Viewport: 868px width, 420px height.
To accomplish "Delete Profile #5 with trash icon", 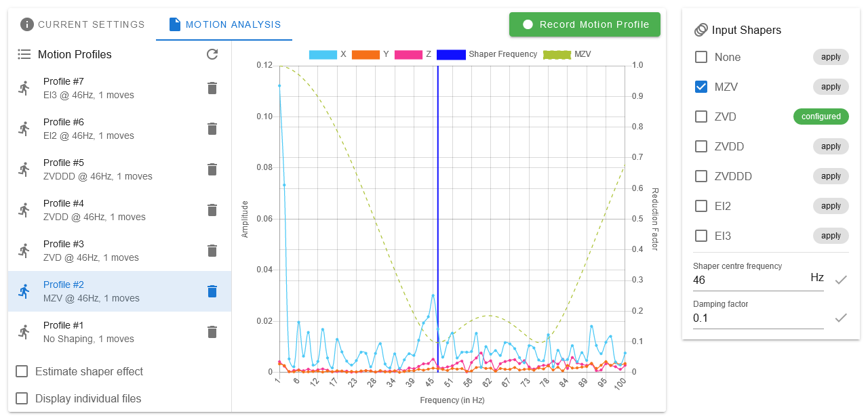I will [212, 169].
